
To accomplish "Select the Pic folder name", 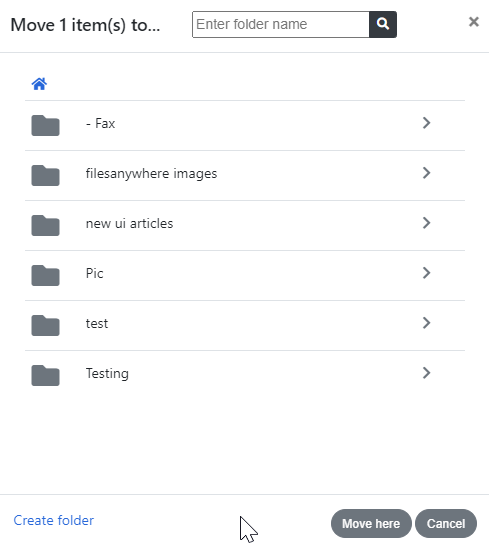I will click(94, 273).
